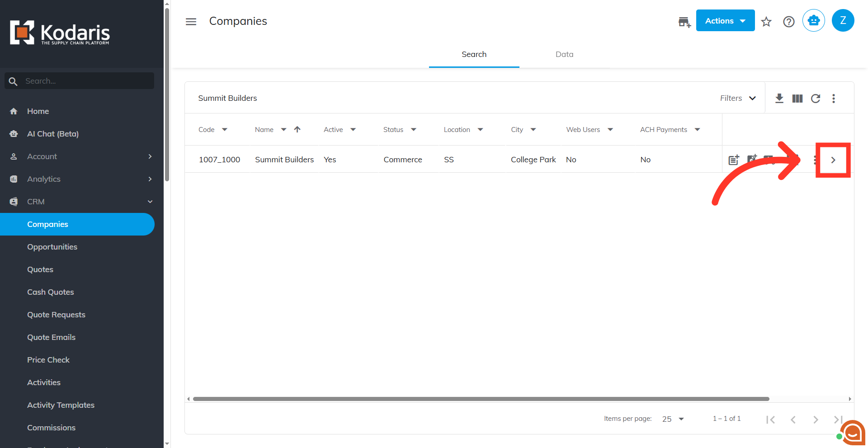Click the sidebar vertical scrollbar

pyautogui.click(x=167, y=95)
